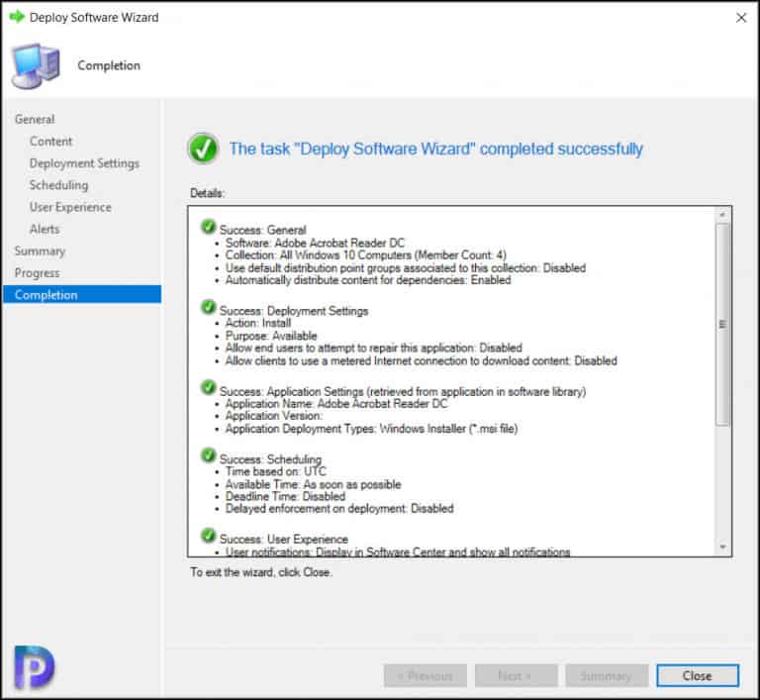Click 'Collection: All Windows 10 Computers' line
This screenshot has height=700, width=760.
click(366, 254)
